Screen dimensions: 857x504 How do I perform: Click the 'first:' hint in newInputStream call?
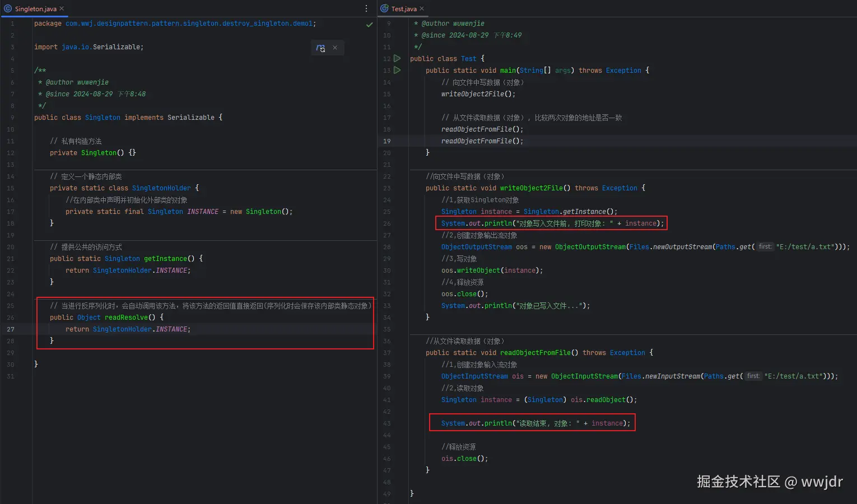[753, 376]
